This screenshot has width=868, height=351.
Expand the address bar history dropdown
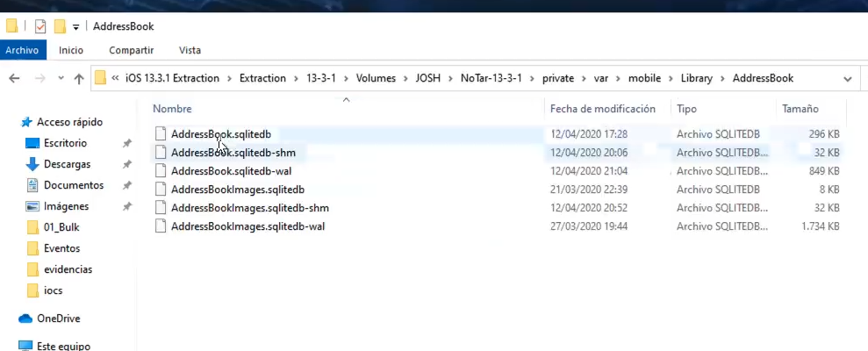[848, 79]
